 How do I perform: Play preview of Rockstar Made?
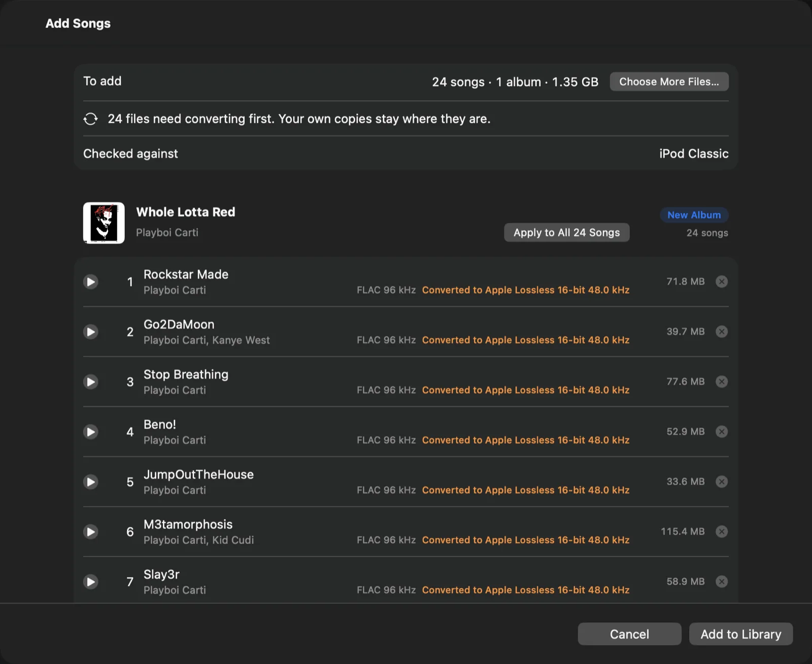[x=91, y=282]
